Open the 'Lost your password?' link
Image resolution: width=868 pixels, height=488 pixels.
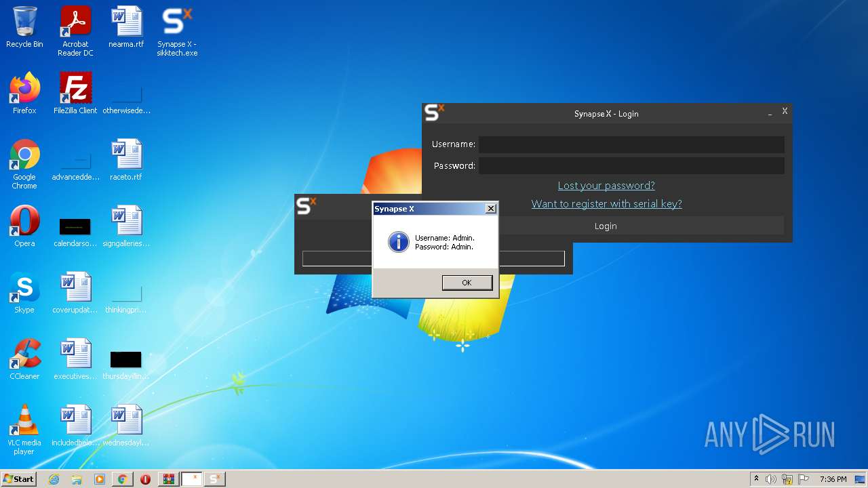(x=606, y=185)
